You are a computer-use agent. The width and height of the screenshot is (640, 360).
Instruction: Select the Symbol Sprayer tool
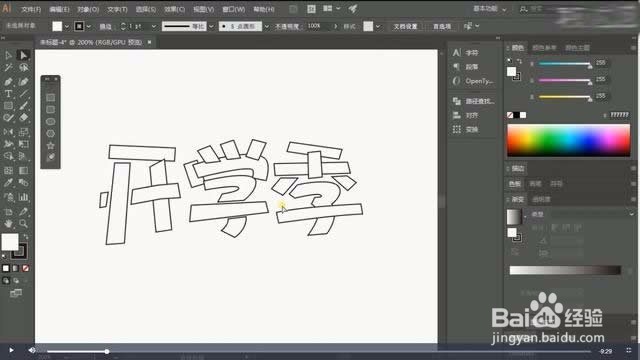point(8,197)
